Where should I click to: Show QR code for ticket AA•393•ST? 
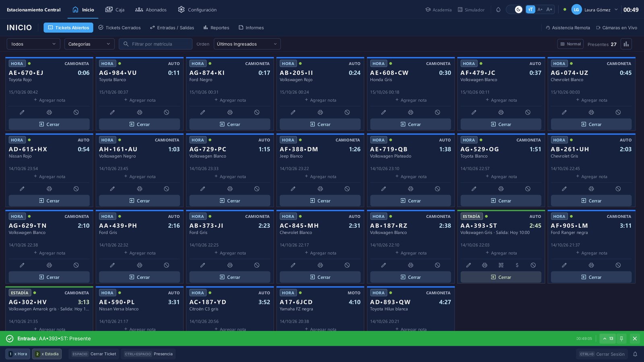pos(501,265)
